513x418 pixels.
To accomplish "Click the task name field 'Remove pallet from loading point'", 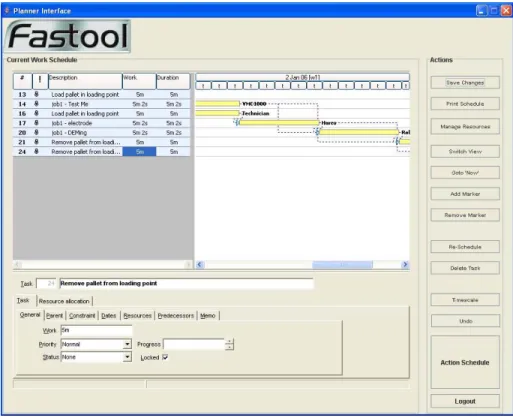I will coord(186,283).
